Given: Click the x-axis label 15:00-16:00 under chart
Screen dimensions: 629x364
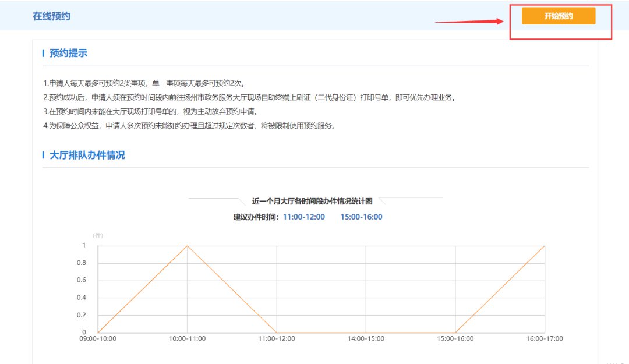Looking at the screenshot, I should click(455, 339).
